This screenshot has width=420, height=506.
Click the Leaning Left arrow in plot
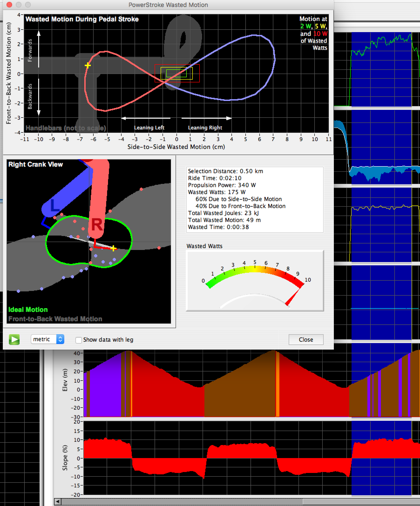[x=146, y=118]
